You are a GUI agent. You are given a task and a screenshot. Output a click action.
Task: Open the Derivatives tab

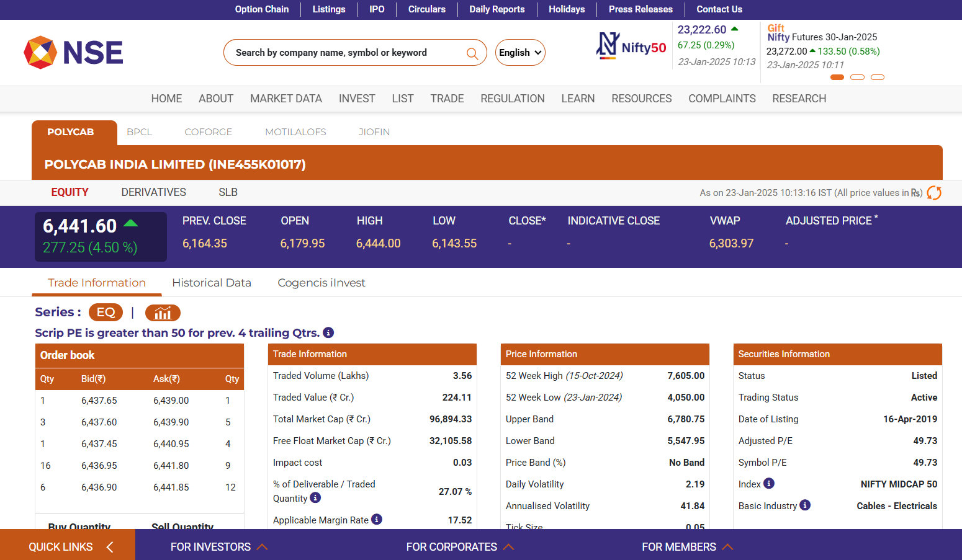(x=153, y=192)
